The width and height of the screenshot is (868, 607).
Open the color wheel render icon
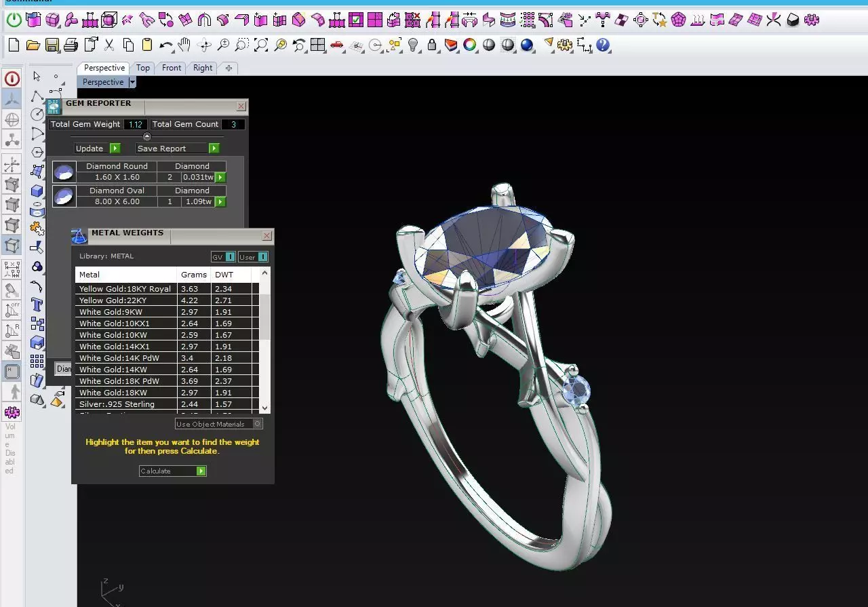469,45
